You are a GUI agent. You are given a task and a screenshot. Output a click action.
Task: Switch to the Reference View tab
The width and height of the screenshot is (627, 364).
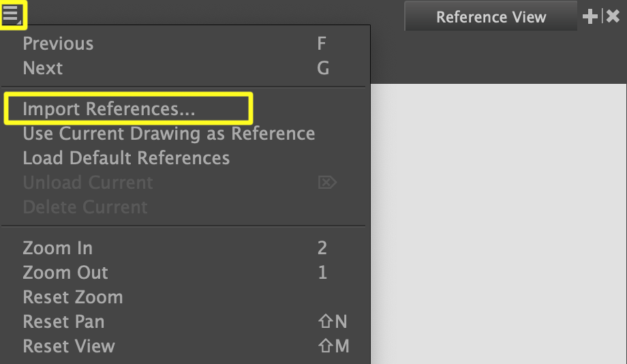coord(491,17)
